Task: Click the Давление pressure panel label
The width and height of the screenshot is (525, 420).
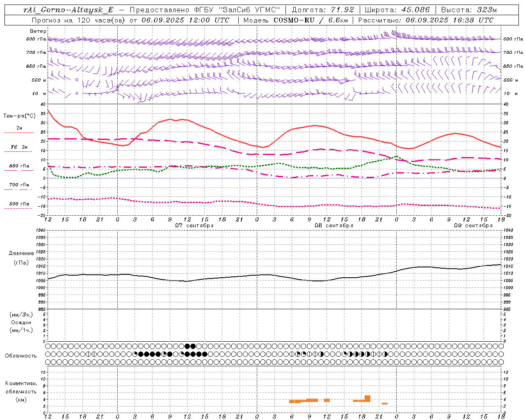Action: pos(21,253)
